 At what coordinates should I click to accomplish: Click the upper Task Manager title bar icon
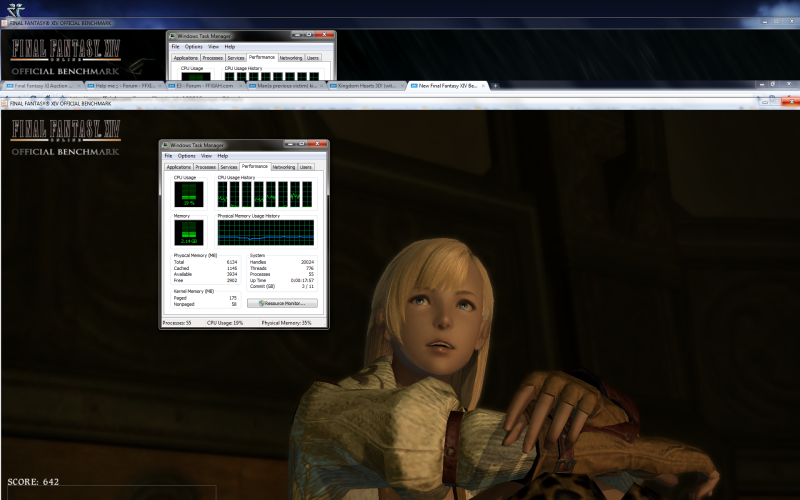pyautogui.click(x=173, y=36)
